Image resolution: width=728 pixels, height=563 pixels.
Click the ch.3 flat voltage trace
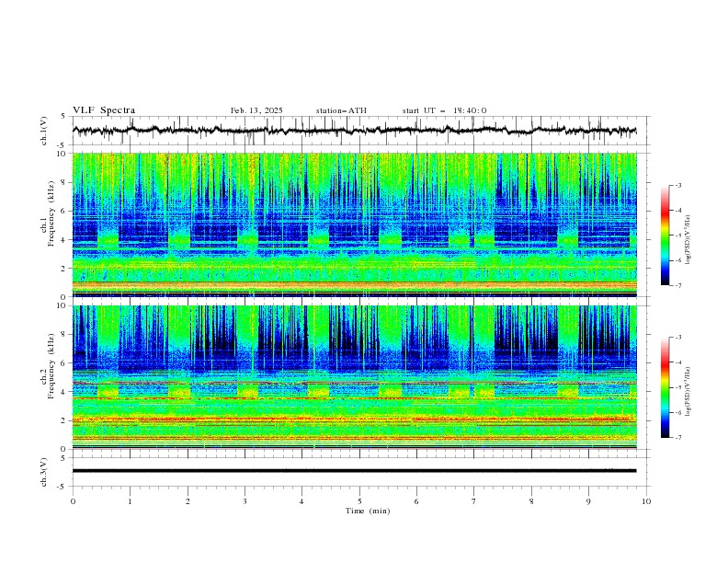(x=355, y=471)
